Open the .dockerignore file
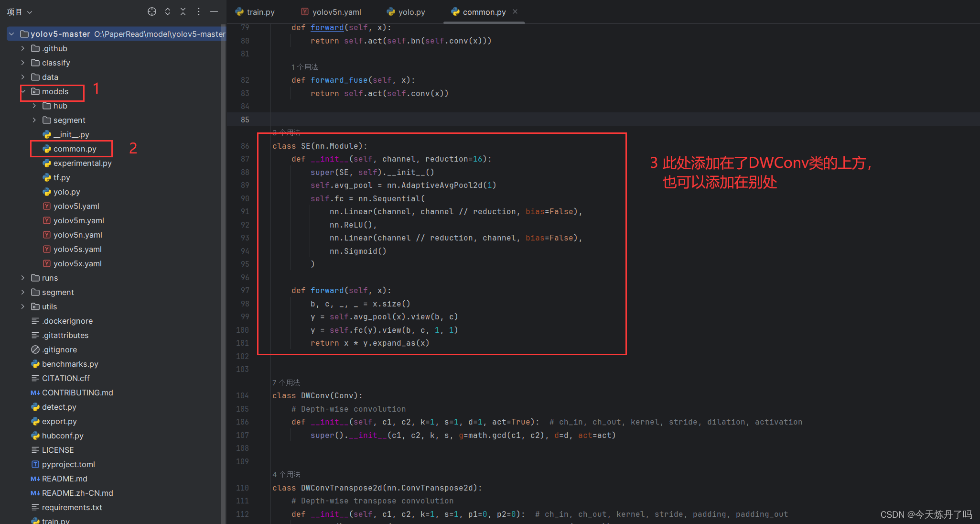 coord(62,321)
